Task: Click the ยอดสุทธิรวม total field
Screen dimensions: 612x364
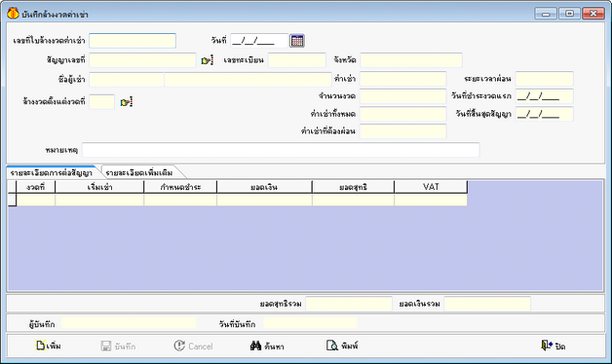Action: (x=349, y=304)
